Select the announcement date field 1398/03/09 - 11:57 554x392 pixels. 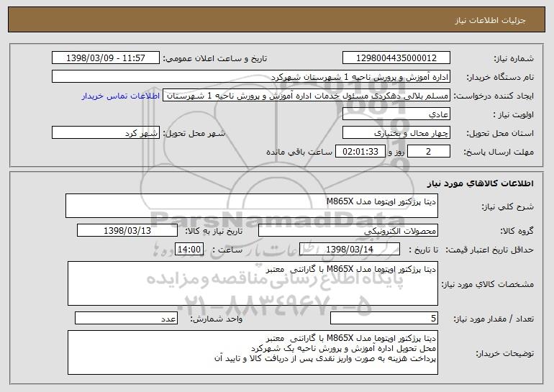coord(106,58)
